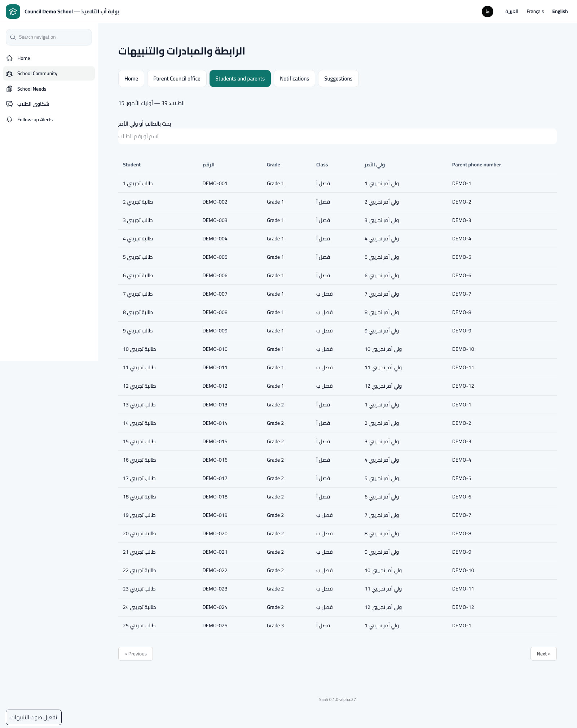Image resolution: width=577 pixels, height=728 pixels.
Task: Click the الرقم column header
Action: coord(208,165)
